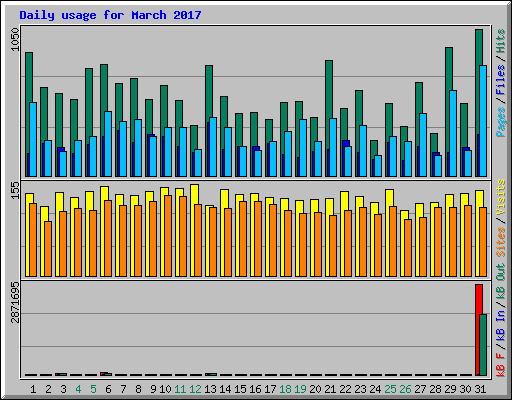Screen dimensions: 512x400
Task: Select green weekend day label 19
Action: point(300,389)
